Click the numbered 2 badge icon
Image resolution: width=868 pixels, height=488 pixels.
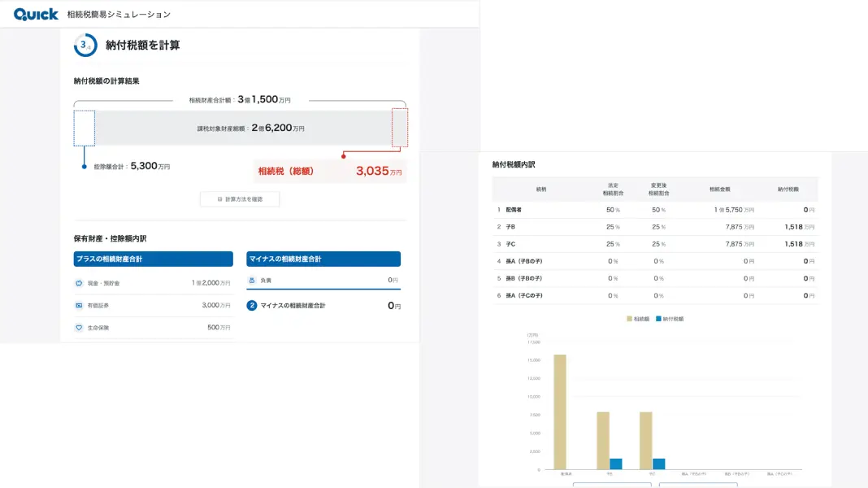[252, 305]
